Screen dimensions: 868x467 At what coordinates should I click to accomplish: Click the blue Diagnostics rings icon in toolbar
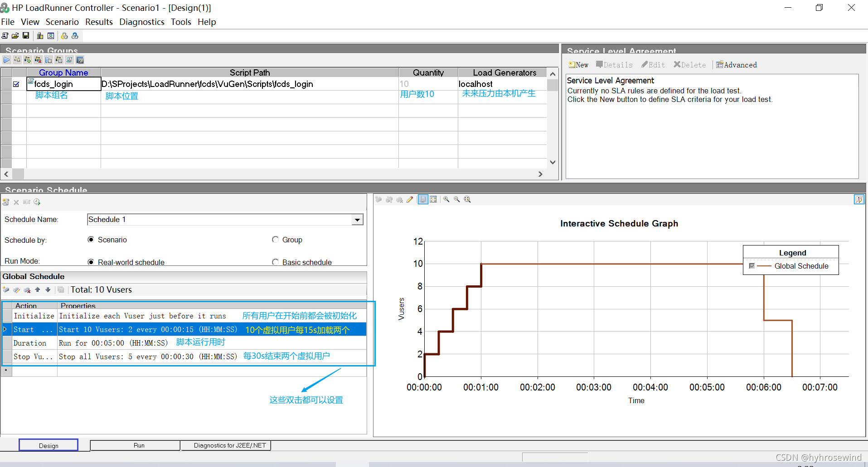tap(75, 36)
